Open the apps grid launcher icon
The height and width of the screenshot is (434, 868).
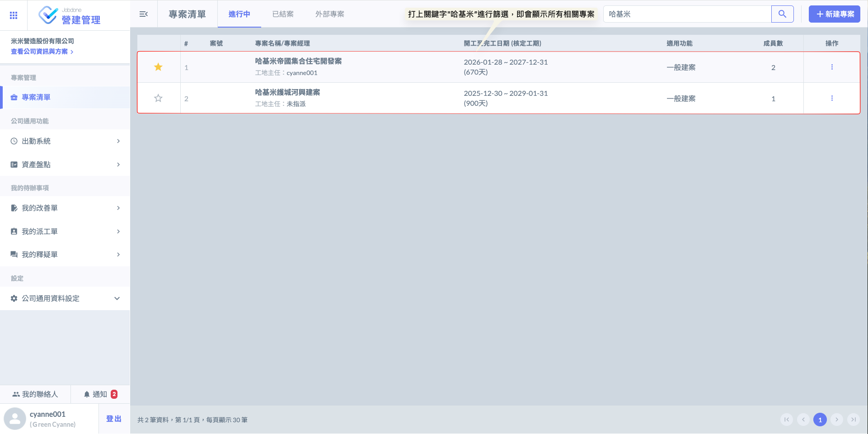tap(14, 15)
